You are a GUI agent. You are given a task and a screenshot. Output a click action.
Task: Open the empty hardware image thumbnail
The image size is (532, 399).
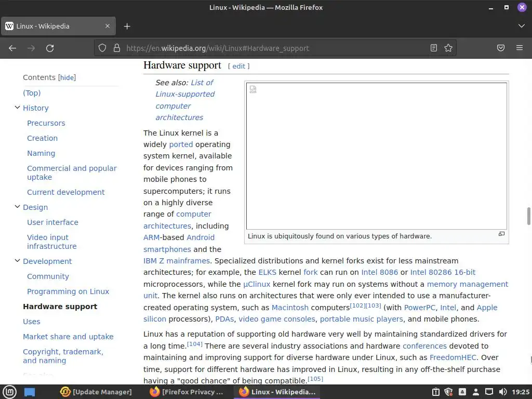pos(377,156)
